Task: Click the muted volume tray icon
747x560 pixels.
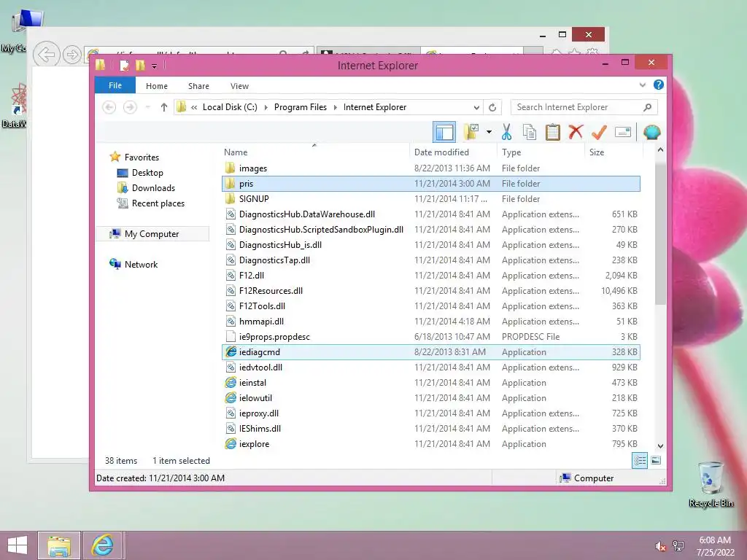Action: 660,546
